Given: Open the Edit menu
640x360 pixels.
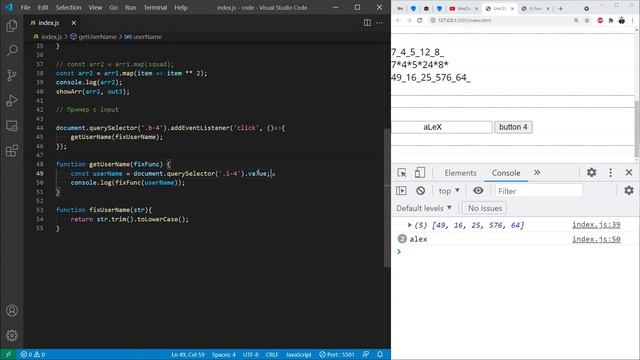Looking at the screenshot, I should [x=43, y=7].
